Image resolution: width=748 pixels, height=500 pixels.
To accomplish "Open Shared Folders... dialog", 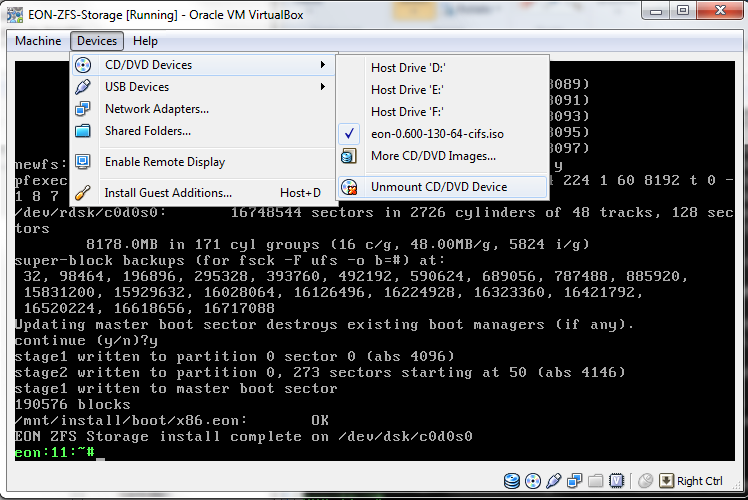I will [x=204, y=131].
